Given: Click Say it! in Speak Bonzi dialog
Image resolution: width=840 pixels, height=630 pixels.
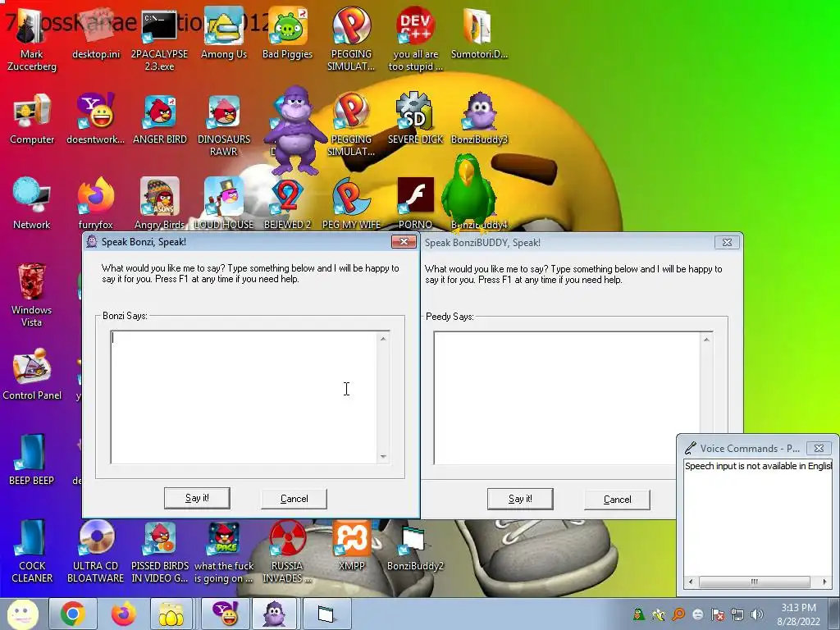Looking at the screenshot, I should pyautogui.click(x=197, y=498).
